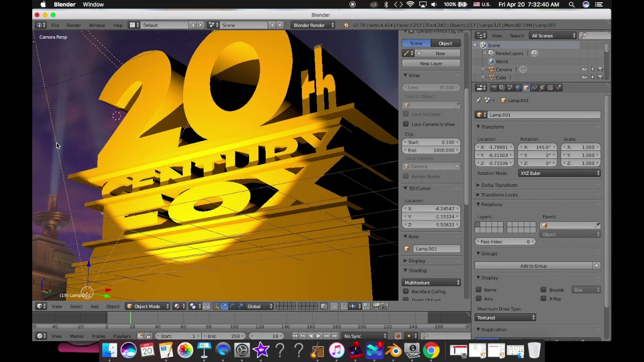This screenshot has height=362, width=644.
Task: Click the snap magnet icon
Action: click(344, 306)
